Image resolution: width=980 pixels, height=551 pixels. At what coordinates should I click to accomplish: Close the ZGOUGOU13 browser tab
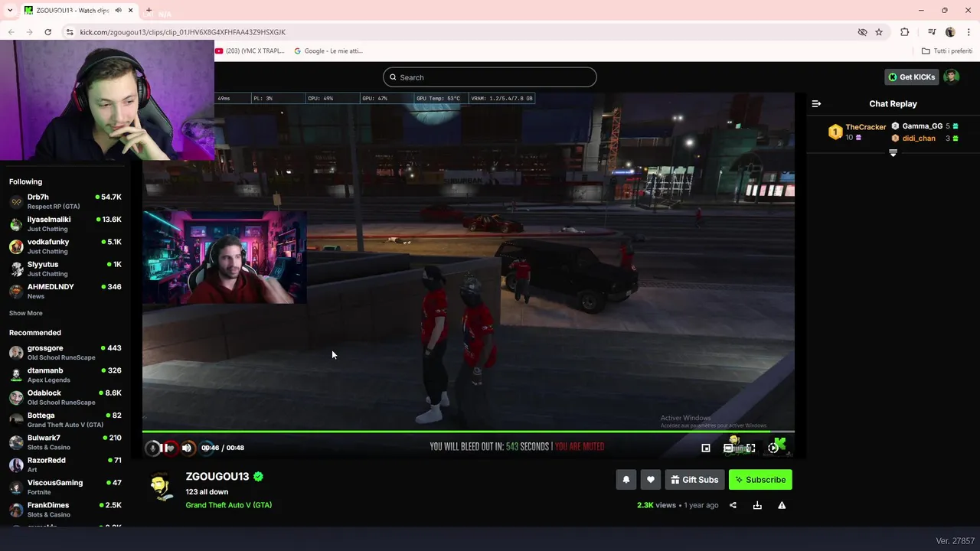pos(130,10)
